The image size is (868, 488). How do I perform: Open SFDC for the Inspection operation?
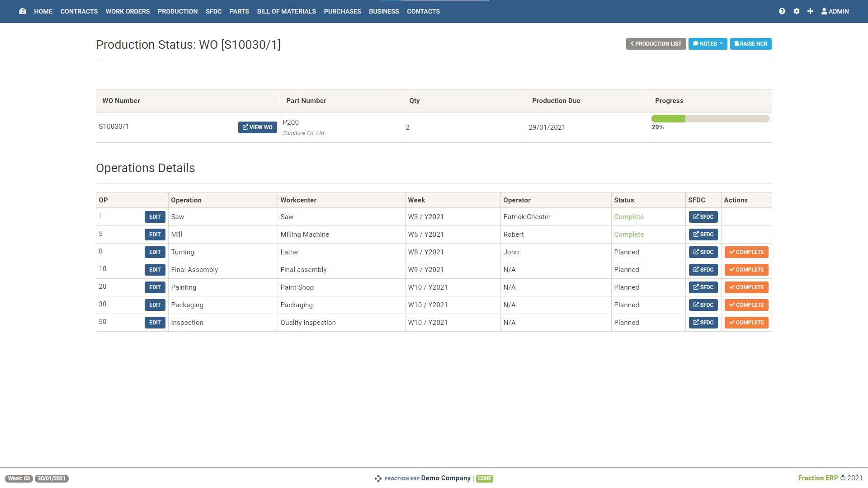[703, 323]
